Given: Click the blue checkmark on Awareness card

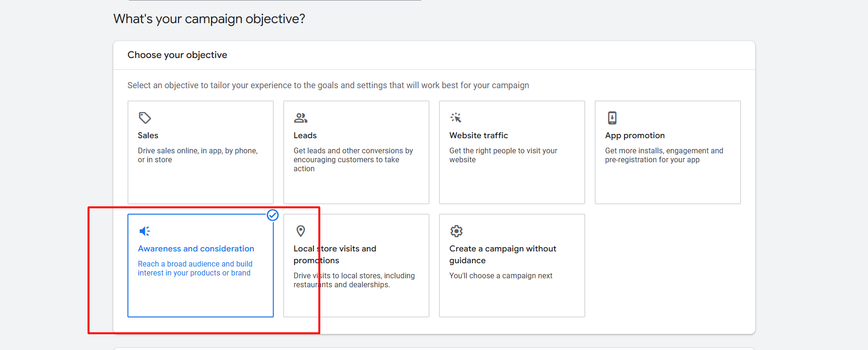Looking at the screenshot, I should click(x=273, y=215).
